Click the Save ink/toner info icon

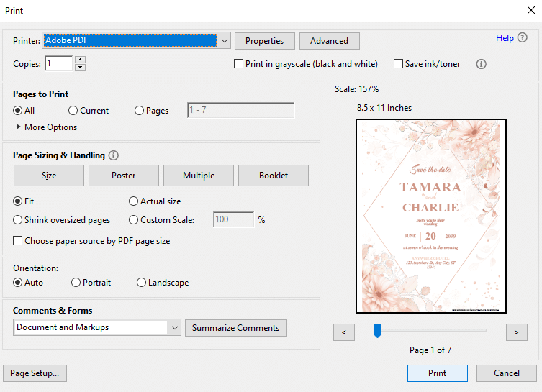click(481, 64)
